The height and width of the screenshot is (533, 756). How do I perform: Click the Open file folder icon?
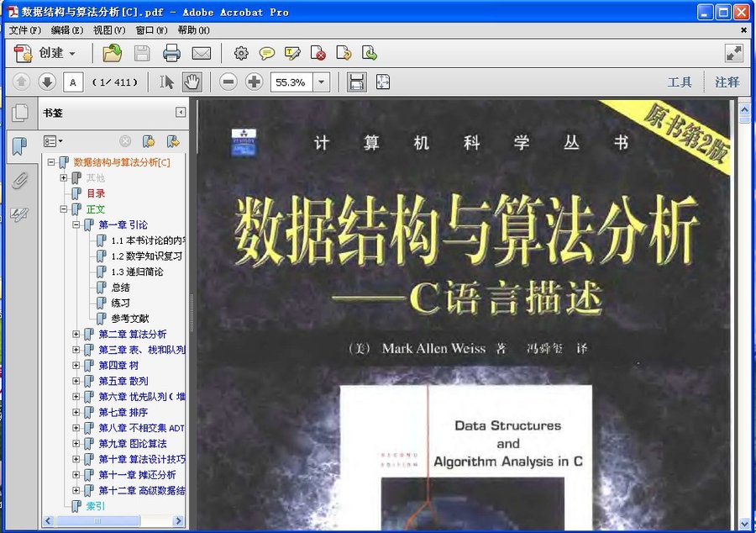click(x=112, y=53)
